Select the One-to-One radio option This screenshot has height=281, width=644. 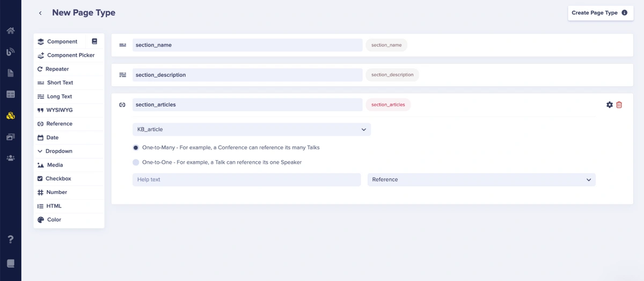136,162
